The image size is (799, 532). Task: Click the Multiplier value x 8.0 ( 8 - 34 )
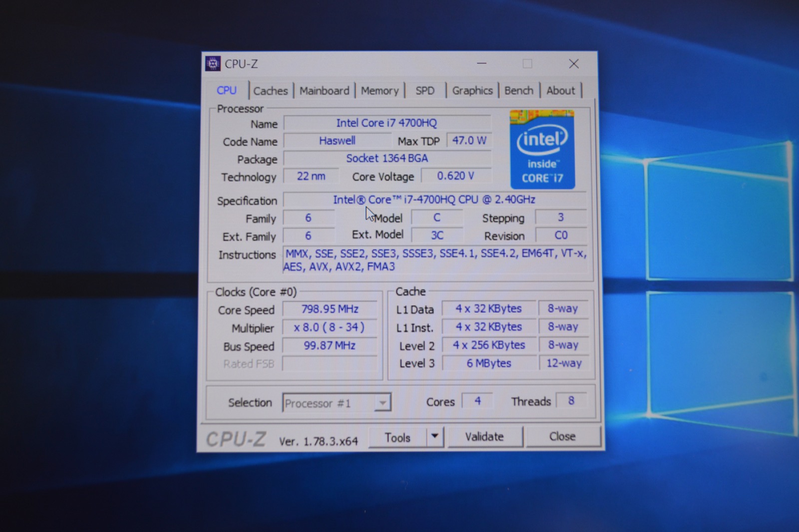point(330,327)
